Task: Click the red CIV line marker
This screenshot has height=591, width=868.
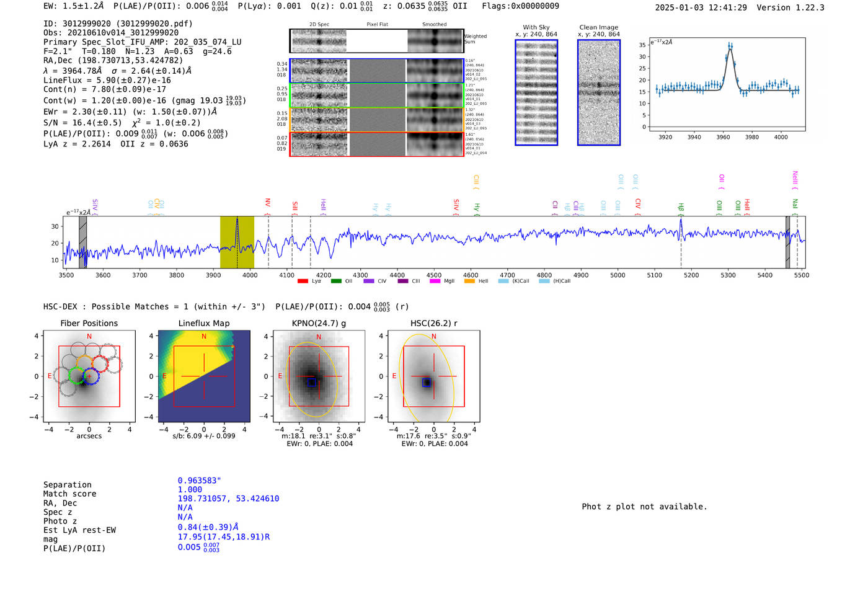Action: [637, 207]
